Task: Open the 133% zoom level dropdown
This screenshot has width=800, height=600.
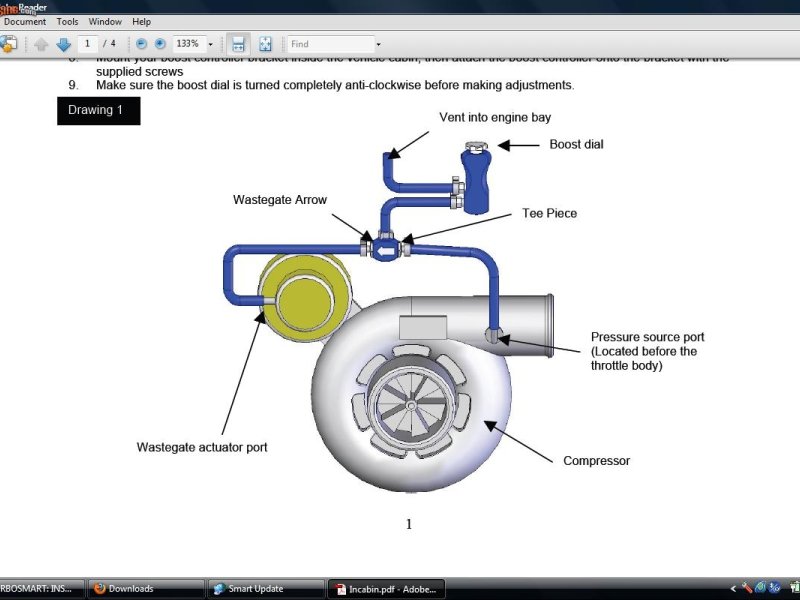Action: [211, 44]
